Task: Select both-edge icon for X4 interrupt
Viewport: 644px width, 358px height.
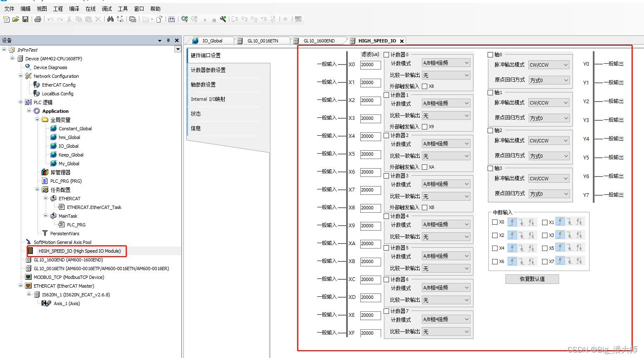Action: point(531,248)
